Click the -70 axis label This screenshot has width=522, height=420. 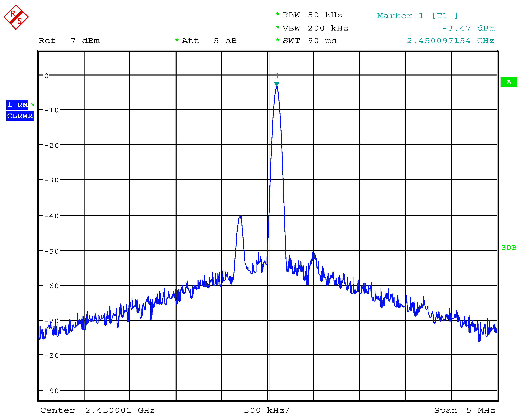52,321
